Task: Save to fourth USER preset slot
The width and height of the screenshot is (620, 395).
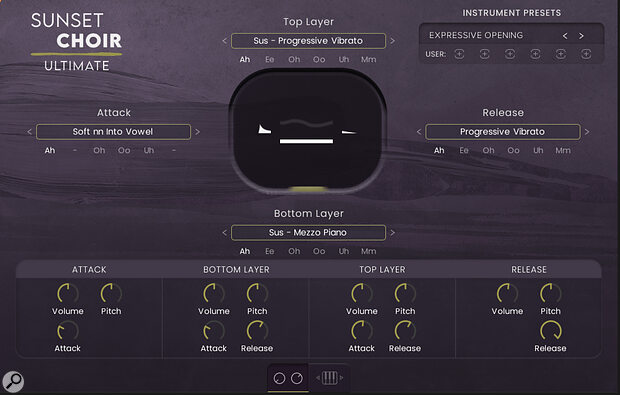Action: click(x=535, y=54)
